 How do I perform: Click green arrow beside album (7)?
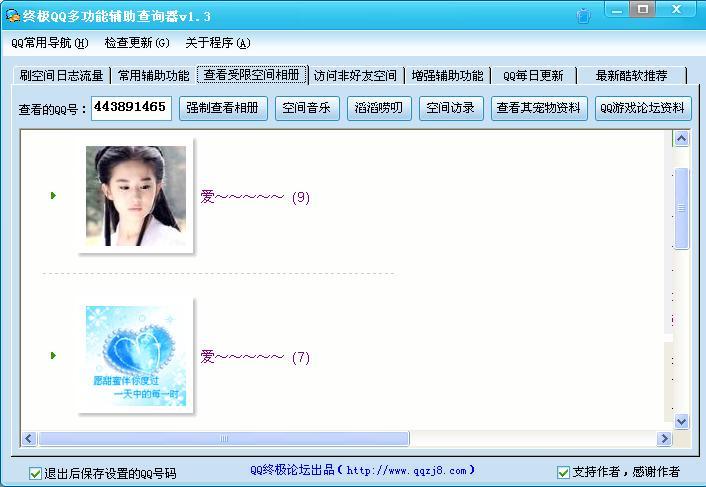(53, 356)
